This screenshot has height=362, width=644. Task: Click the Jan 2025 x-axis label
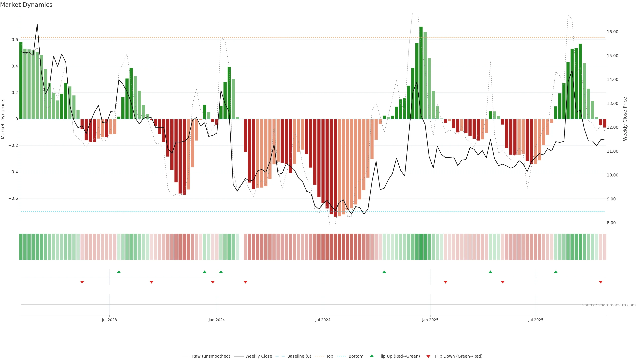[x=430, y=320]
